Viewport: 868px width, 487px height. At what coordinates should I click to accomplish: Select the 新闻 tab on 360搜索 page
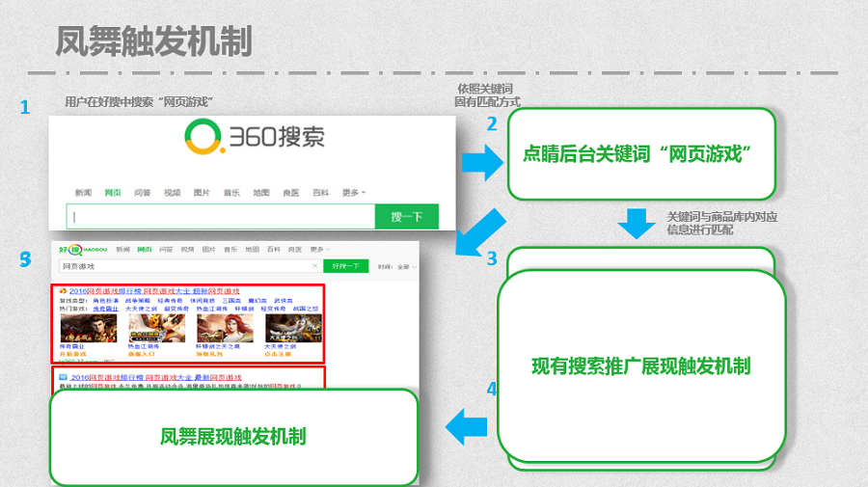(84, 193)
